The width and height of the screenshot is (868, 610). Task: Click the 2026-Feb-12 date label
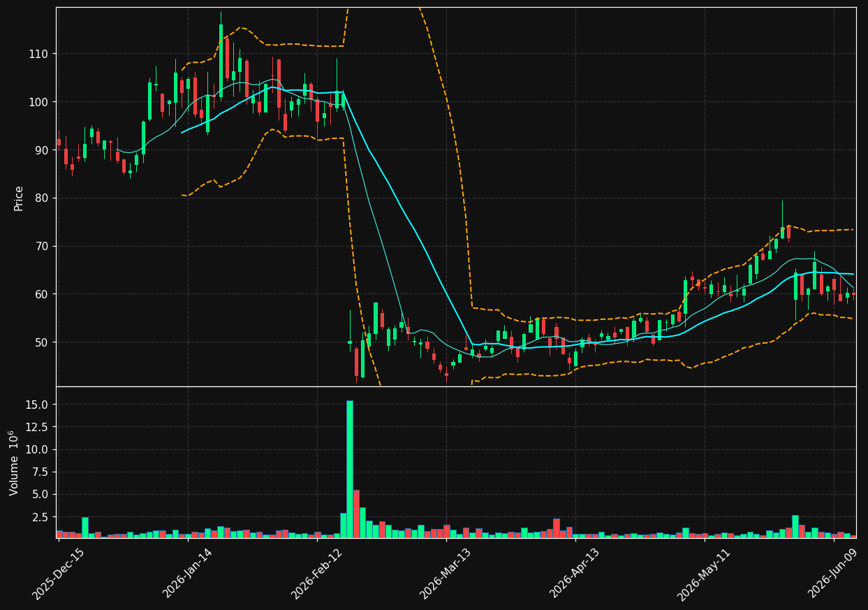click(316, 574)
